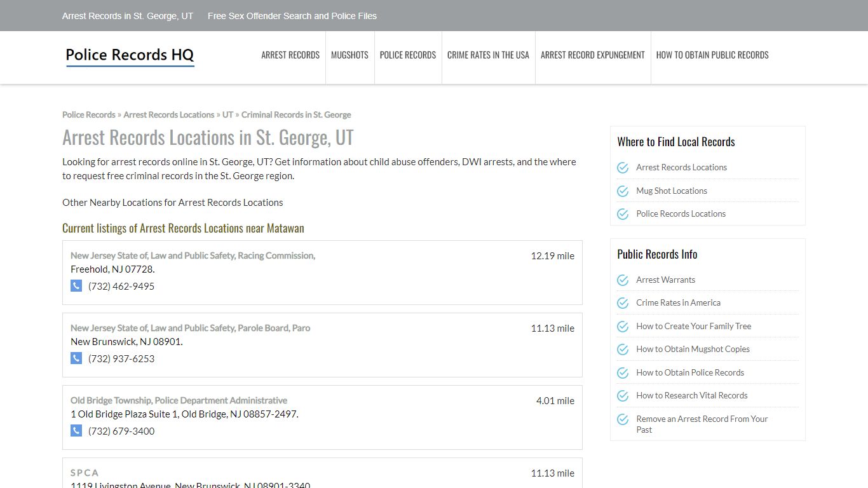
Task: Click phone number (732) 462-9495
Action: (x=121, y=287)
